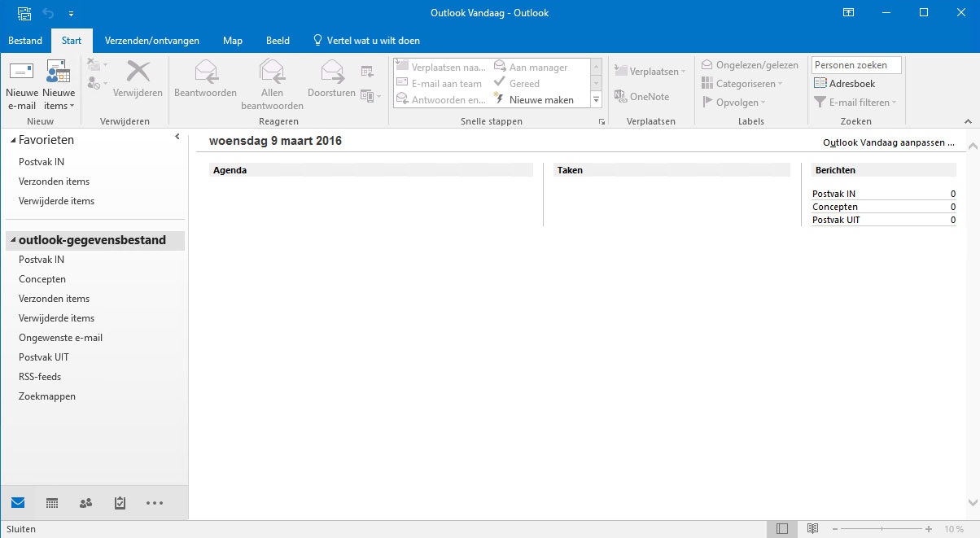Screen dimensions: 980x538
Task: Collapse the ribbon with the arrow
Action: [x=970, y=122]
